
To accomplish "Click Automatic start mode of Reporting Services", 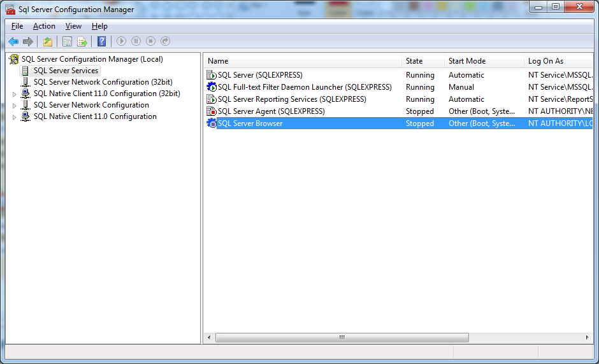I will pos(466,99).
